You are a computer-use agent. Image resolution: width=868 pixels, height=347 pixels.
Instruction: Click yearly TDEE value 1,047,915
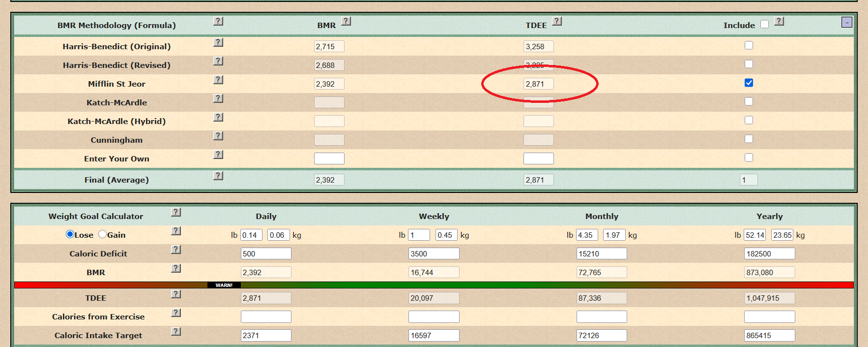click(x=770, y=298)
